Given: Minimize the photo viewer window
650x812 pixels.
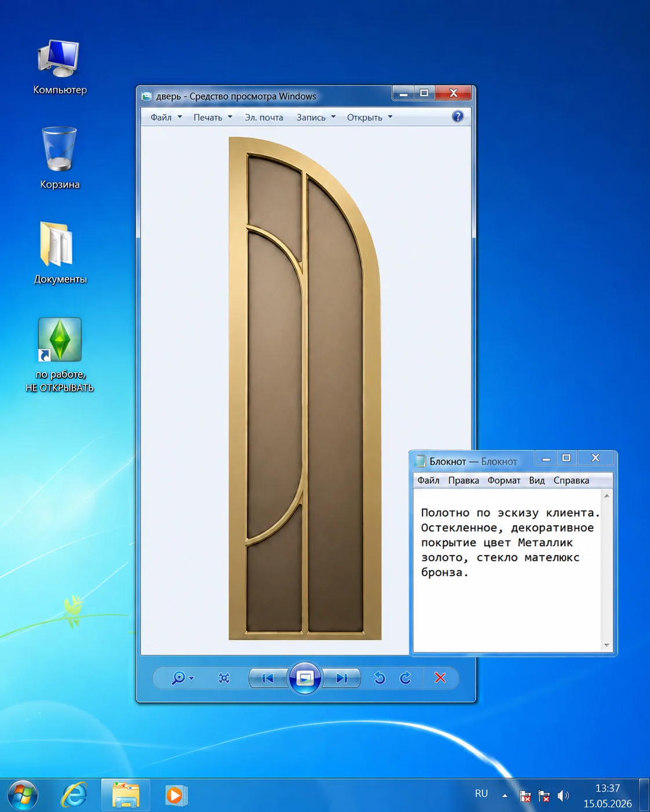Looking at the screenshot, I should coord(403,93).
